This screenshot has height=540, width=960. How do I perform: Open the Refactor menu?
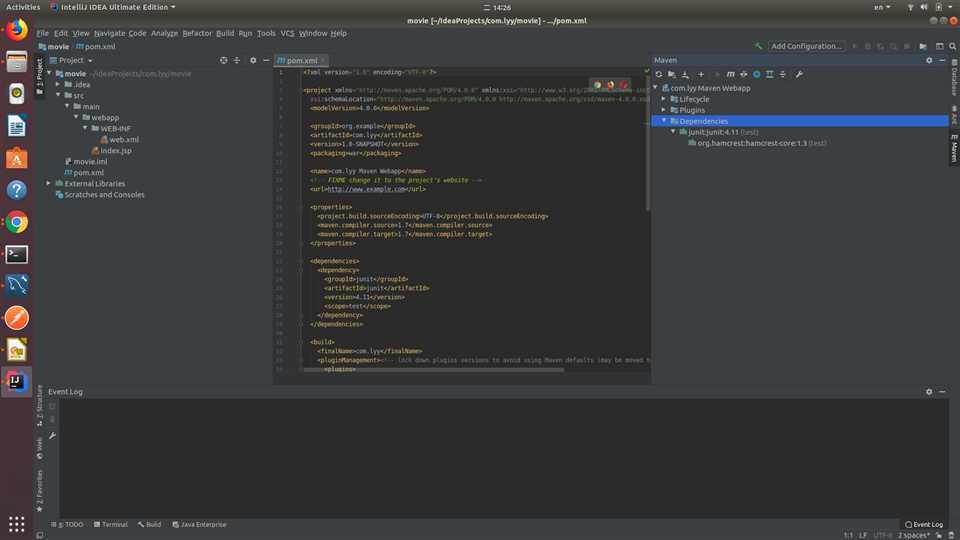click(197, 33)
